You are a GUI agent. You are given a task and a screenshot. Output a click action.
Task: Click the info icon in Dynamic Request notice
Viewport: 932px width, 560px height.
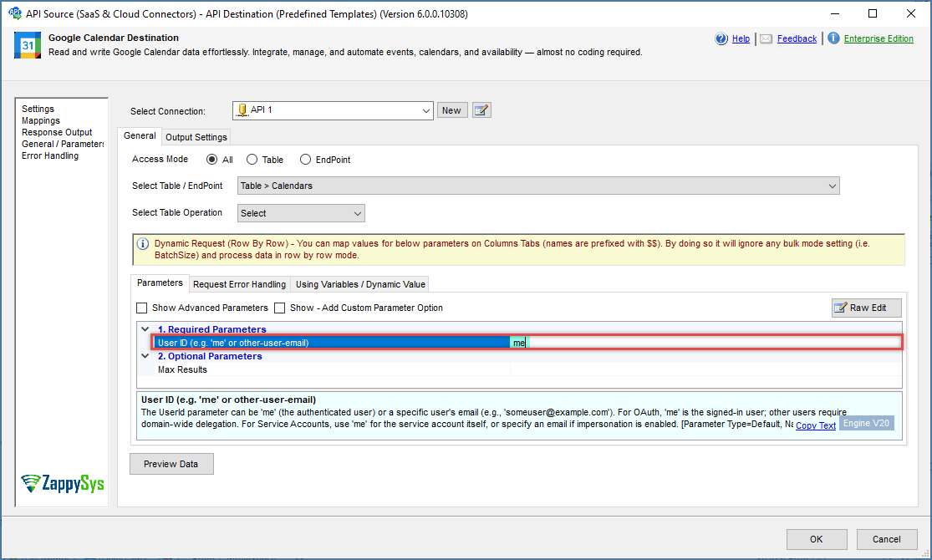click(144, 244)
